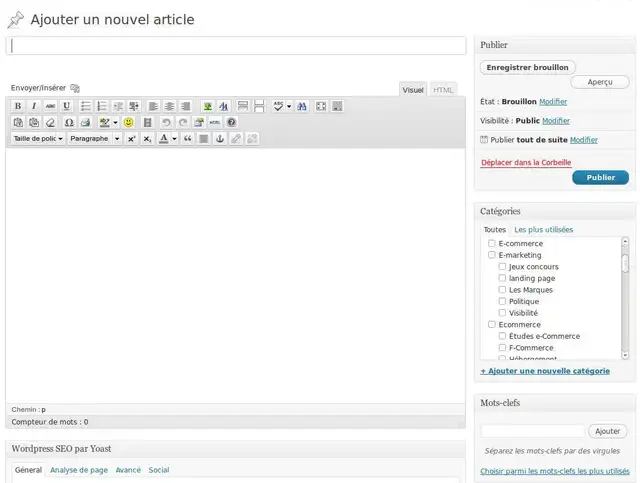Open the Analyse de page tab
The height and width of the screenshot is (483, 640).
(x=79, y=470)
